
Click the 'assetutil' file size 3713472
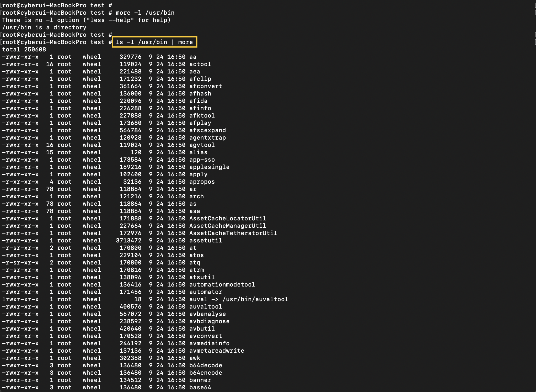pos(128,240)
